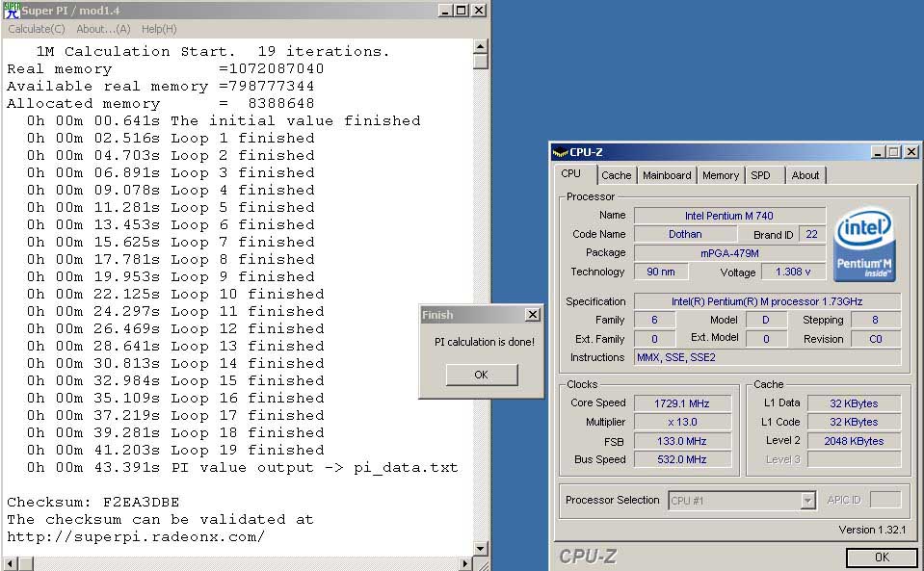This screenshot has width=924, height=571.
Task: Click the L1 Data value '32 KBytes'
Action: tap(854, 403)
